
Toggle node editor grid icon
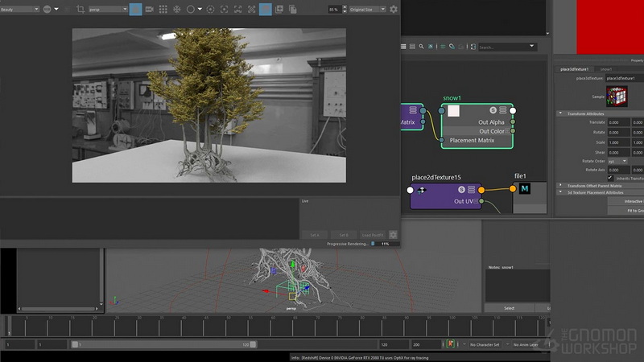click(x=443, y=47)
